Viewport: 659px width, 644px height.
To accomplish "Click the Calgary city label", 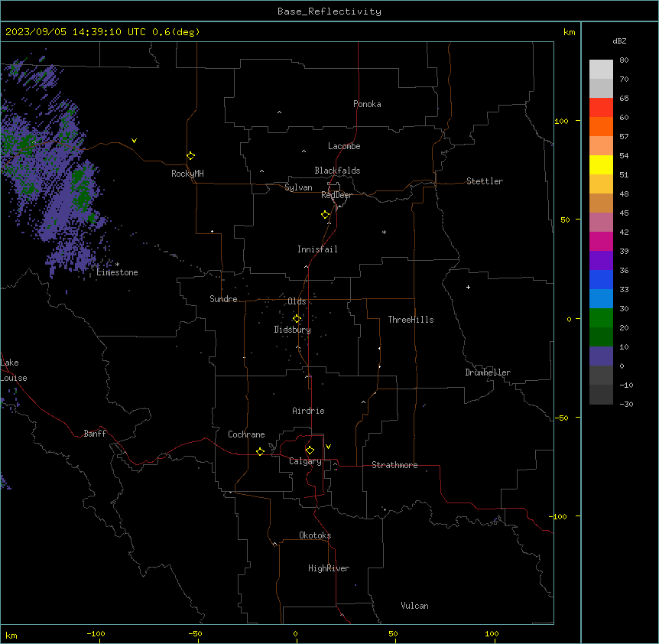I will click(305, 461).
